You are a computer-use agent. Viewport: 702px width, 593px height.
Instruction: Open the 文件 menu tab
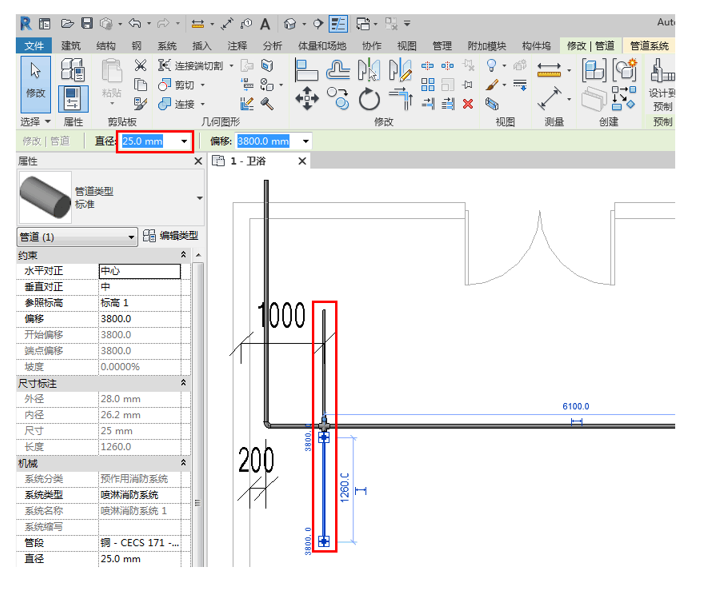coord(34,46)
